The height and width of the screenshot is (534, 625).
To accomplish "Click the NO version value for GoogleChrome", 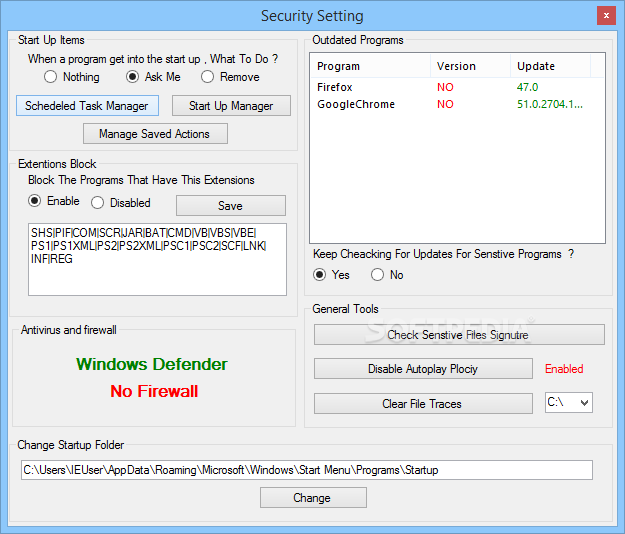I will point(445,104).
